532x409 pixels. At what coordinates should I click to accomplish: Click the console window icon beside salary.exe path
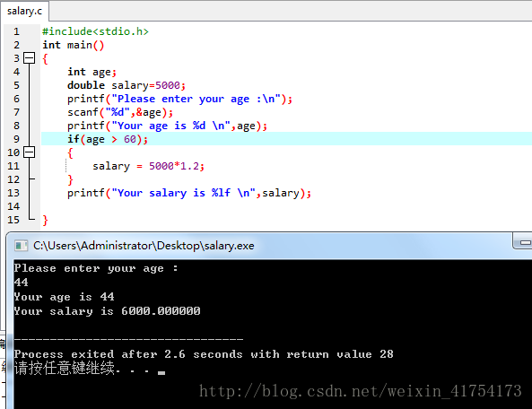pyautogui.click(x=21, y=246)
